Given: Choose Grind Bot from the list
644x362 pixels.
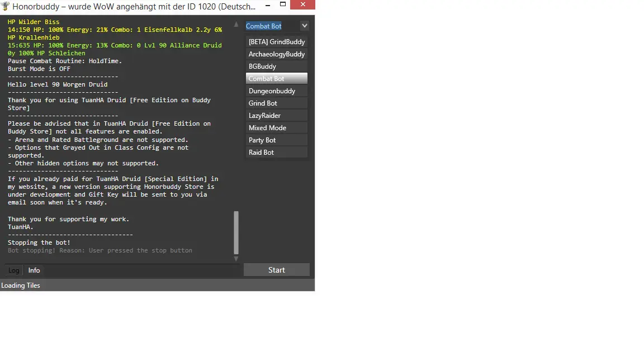Looking at the screenshot, I should pyautogui.click(x=276, y=103).
